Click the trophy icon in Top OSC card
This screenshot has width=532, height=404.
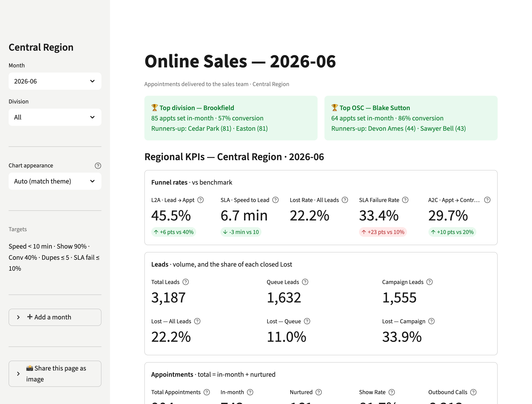coord(335,108)
